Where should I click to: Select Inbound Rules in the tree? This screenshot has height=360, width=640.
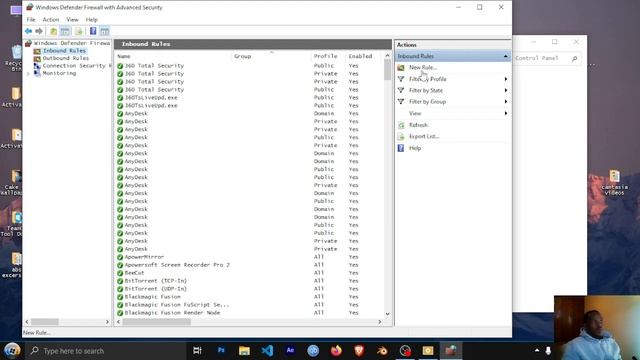pos(64,51)
